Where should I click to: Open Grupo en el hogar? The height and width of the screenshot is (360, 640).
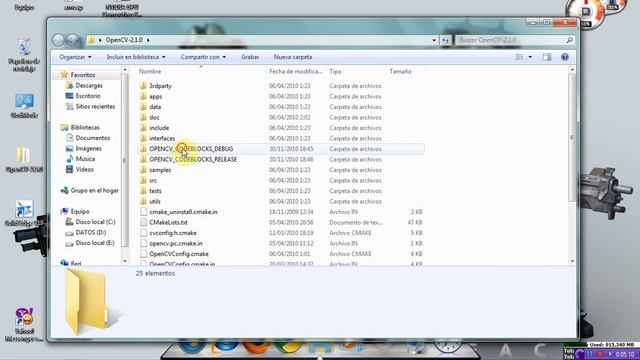point(94,191)
